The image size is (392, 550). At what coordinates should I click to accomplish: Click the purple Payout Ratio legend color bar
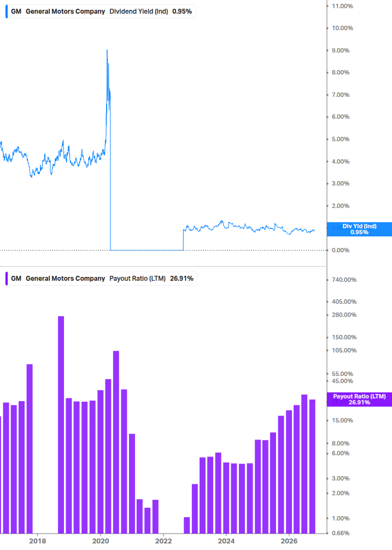click(7, 279)
